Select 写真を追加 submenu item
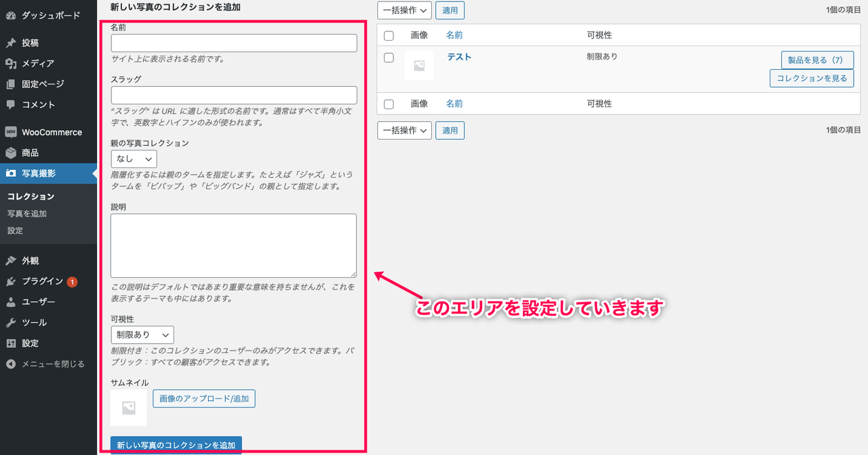The image size is (868, 455). [27, 214]
